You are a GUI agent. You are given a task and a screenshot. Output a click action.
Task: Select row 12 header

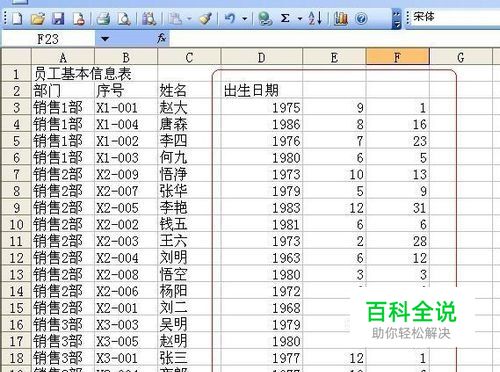[17, 258]
